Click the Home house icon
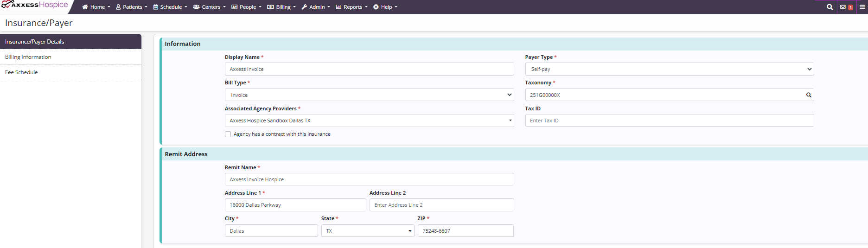This screenshot has width=868, height=248. (85, 7)
